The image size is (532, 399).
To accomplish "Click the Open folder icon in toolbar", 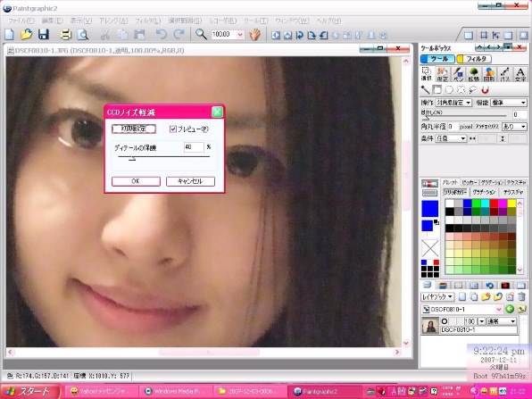I will tap(26, 34).
